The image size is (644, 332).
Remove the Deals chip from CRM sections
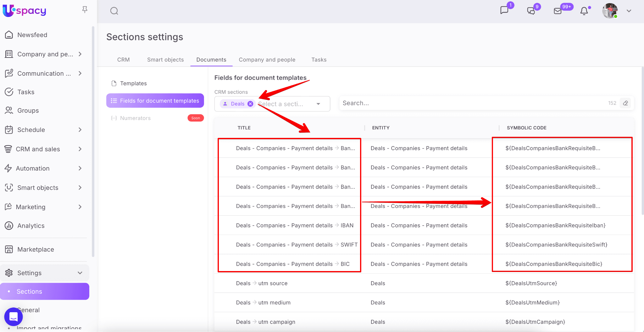tap(250, 104)
